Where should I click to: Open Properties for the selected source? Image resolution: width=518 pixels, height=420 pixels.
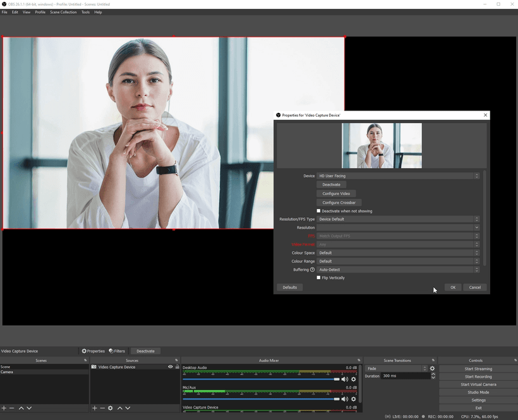[x=93, y=351]
